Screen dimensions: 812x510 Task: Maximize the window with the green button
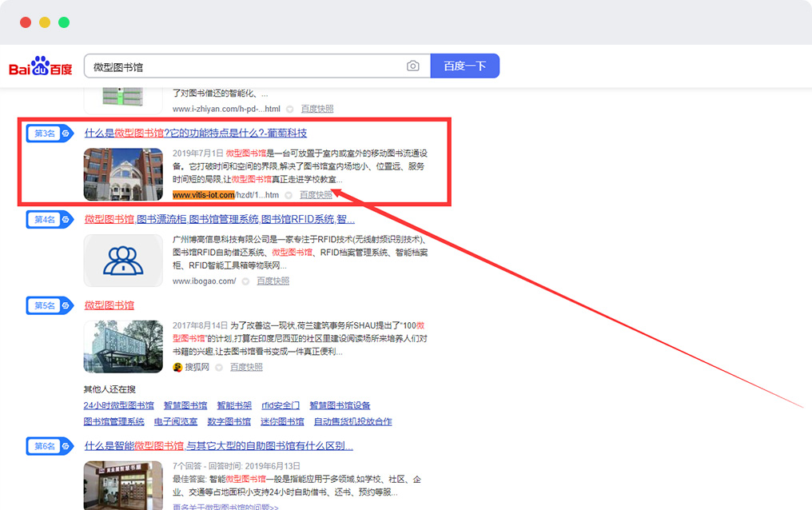click(x=64, y=22)
